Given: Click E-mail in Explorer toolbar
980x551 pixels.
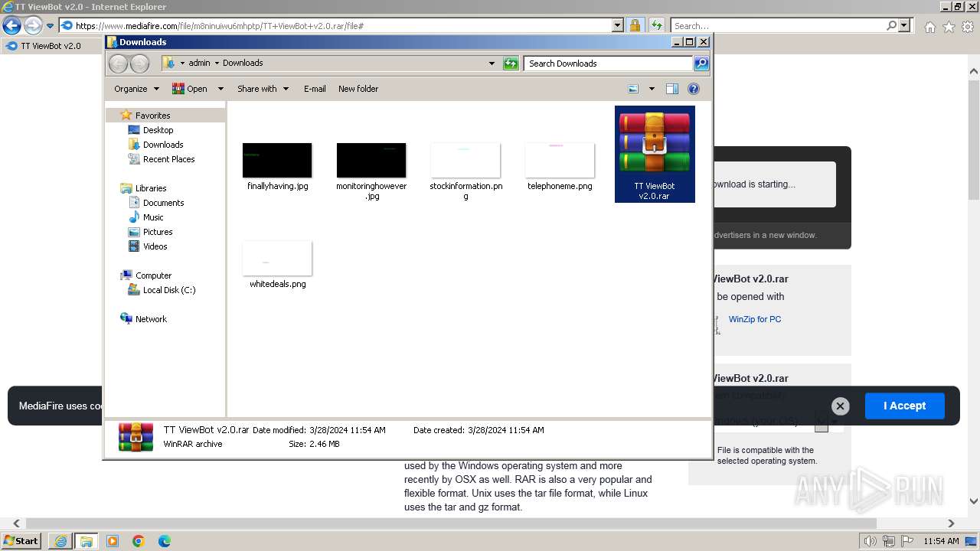Looking at the screenshot, I should [x=315, y=89].
